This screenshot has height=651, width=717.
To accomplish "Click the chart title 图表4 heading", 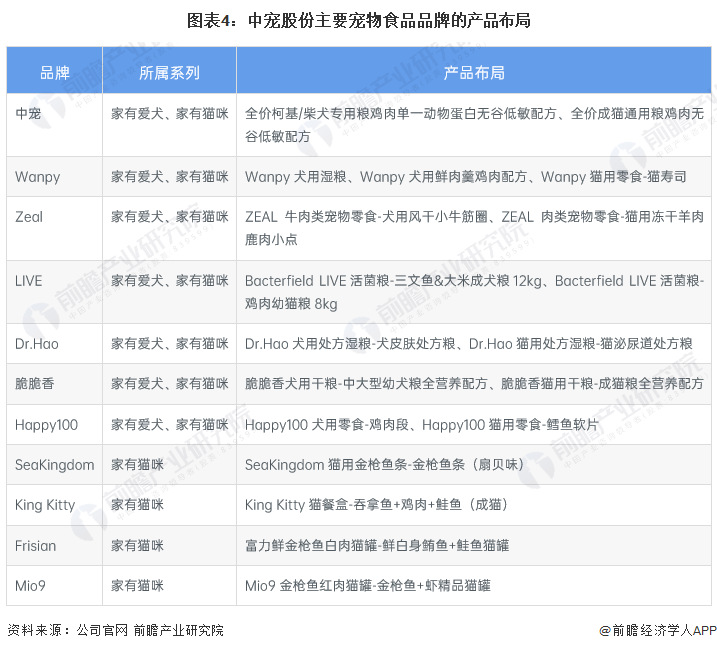I will click(358, 21).
